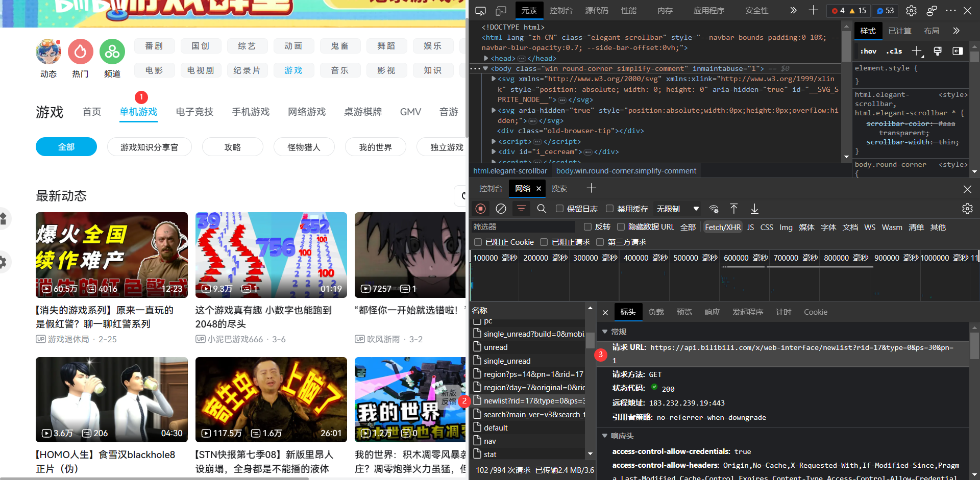The image size is (980, 480).
Task: Select the search?main_ver=v3 request row
Action: tap(528, 414)
